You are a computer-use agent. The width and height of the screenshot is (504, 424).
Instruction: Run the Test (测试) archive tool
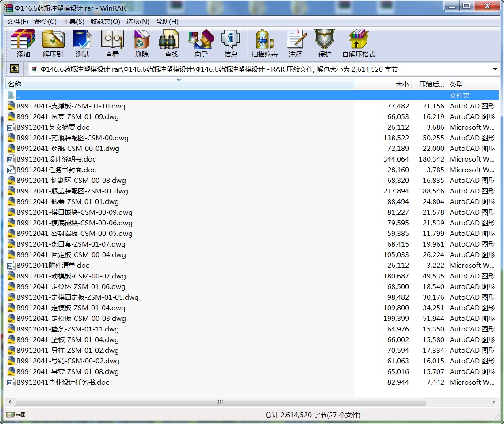tap(82, 43)
